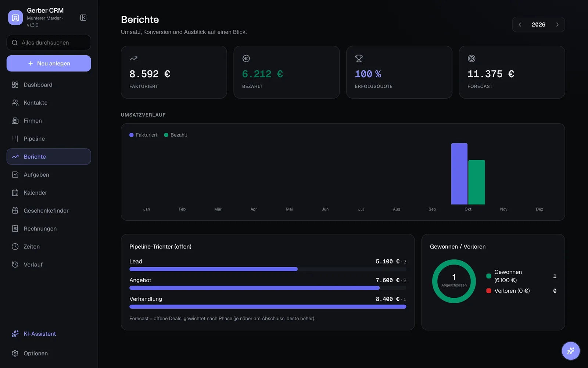Click the Neu anlegen button
Image resolution: width=588 pixels, height=368 pixels.
[x=49, y=63]
